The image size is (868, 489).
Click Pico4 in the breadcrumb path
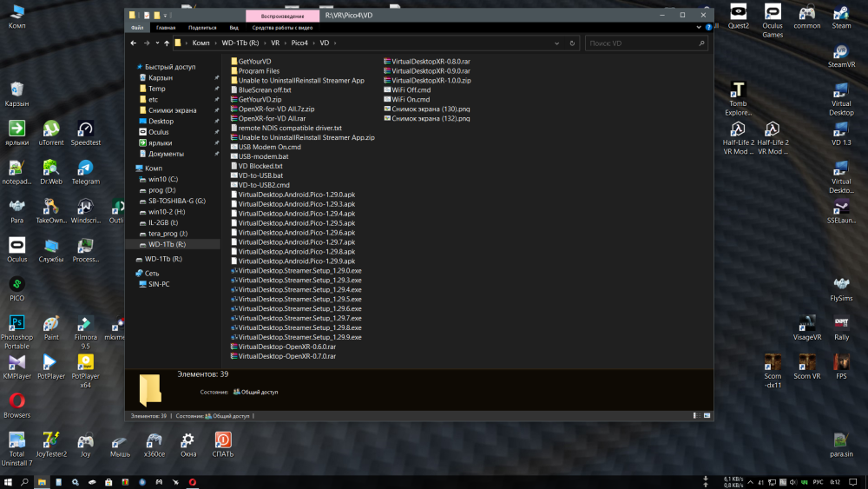299,43
